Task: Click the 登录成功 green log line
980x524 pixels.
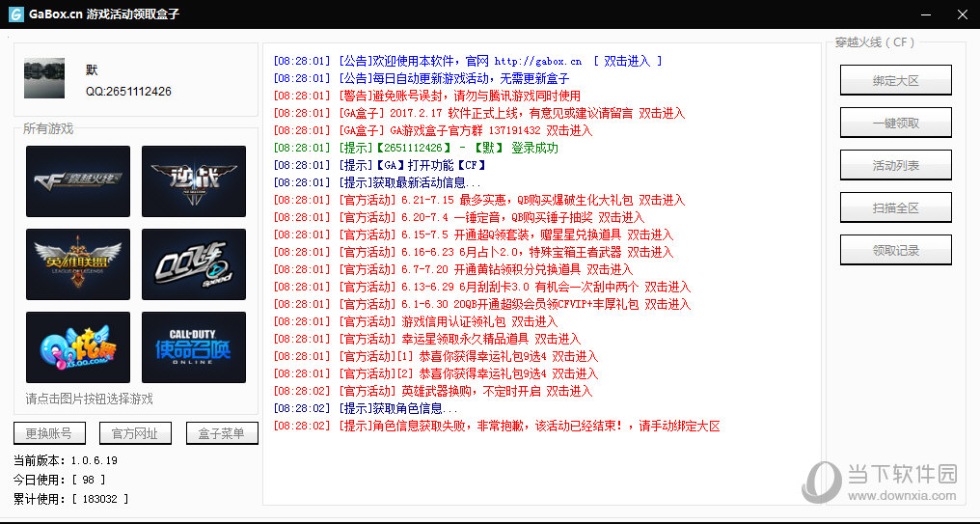Action: pyautogui.click(x=416, y=149)
